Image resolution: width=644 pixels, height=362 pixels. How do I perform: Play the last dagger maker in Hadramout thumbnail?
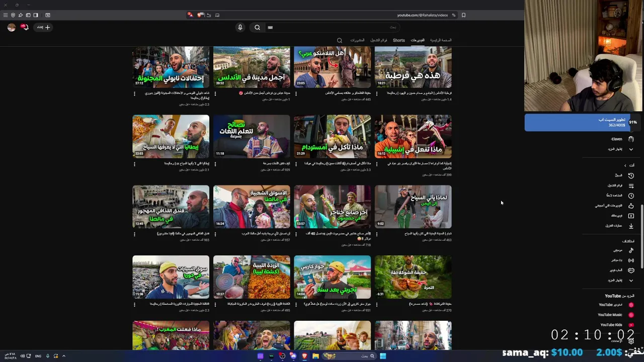(x=332, y=207)
